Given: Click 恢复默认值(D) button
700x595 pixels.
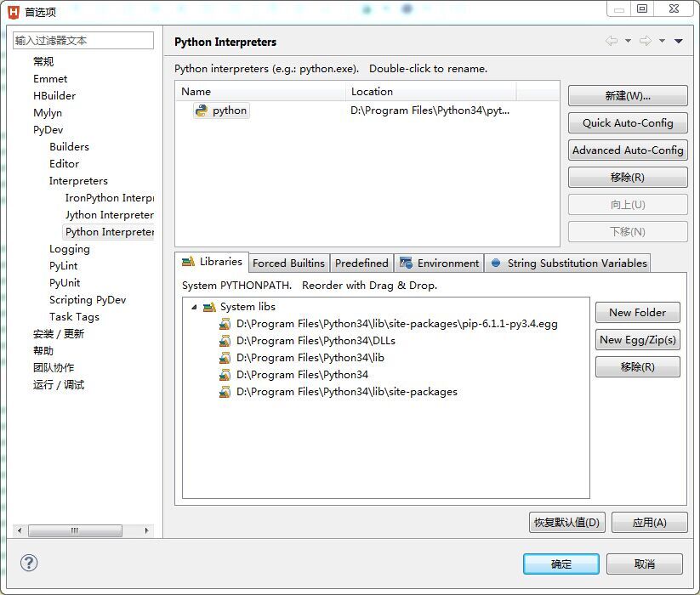Looking at the screenshot, I should [567, 522].
